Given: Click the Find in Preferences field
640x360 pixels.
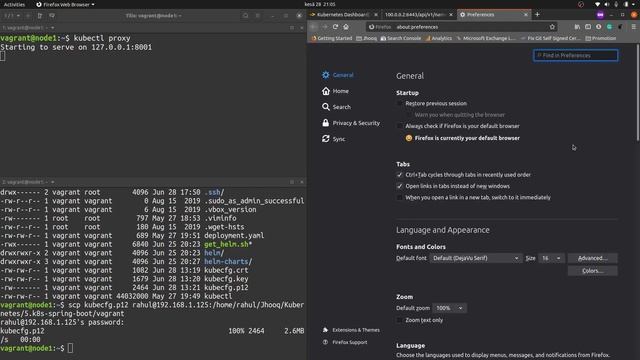Looking at the screenshot, I should pyautogui.click(x=576, y=55).
